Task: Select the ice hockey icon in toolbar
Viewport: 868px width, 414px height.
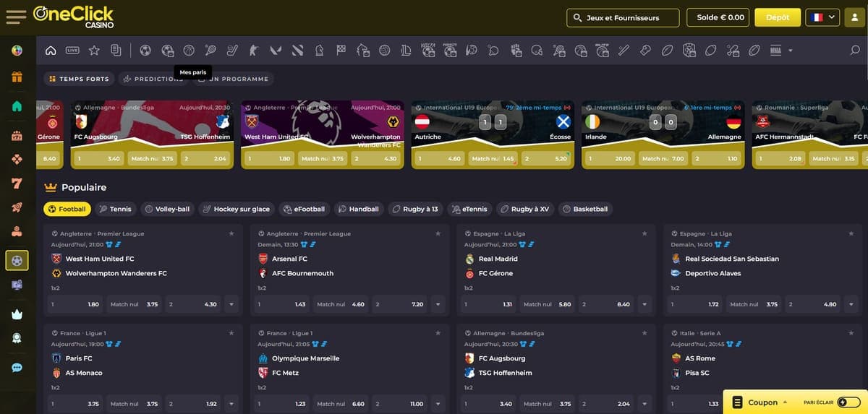Action: [232, 51]
